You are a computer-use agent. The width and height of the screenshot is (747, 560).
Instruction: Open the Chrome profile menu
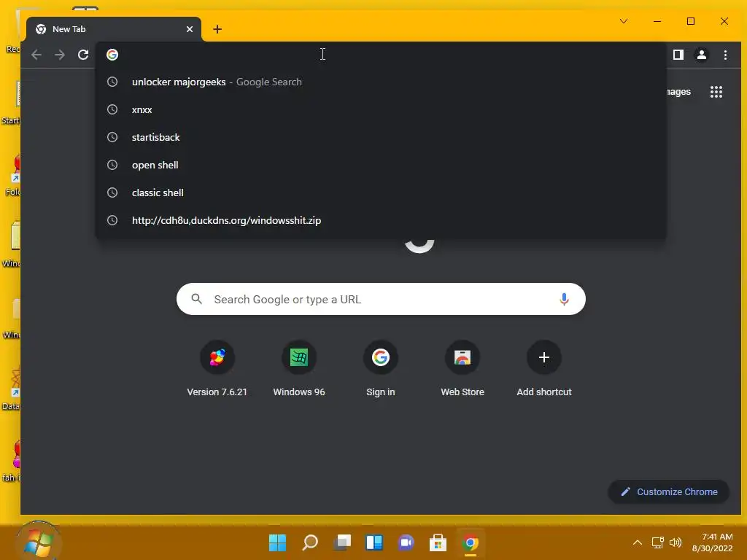click(702, 55)
